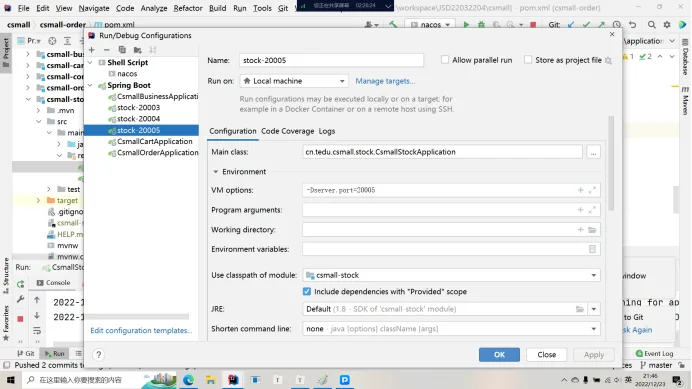Select stock-20003 configuration in tree
The height and width of the screenshot is (389, 692).
pyautogui.click(x=138, y=108)
